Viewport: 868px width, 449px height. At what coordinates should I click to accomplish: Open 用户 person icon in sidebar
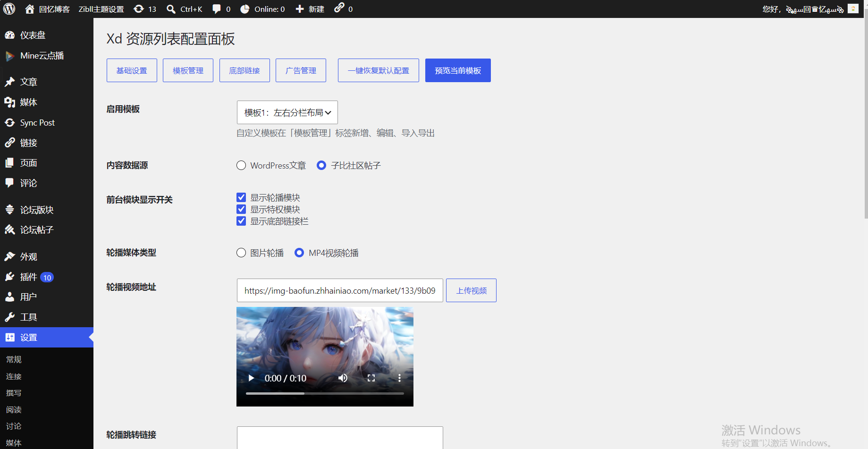pos(9,297)
